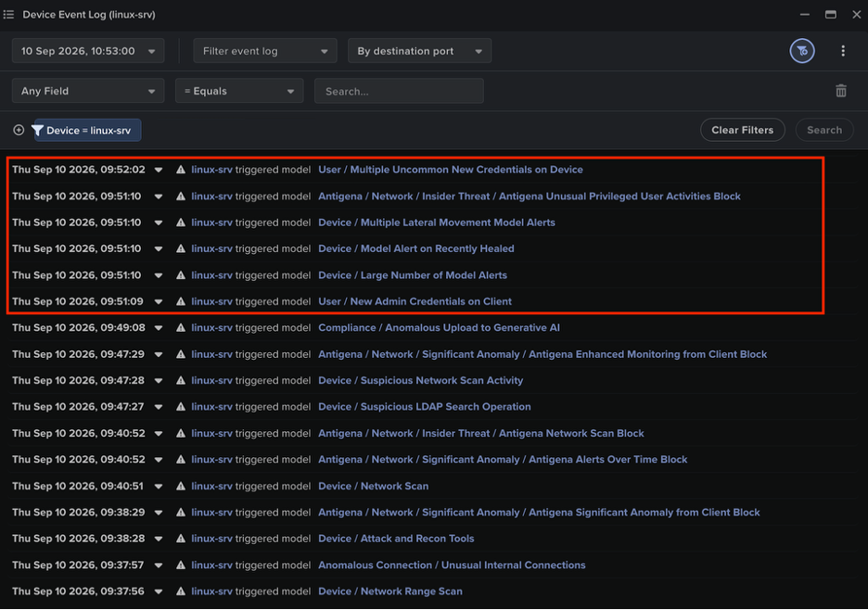Click the trash icon to delete filter row
The height and width of the screenshot is (610, 868).
(x=840, y=91)
